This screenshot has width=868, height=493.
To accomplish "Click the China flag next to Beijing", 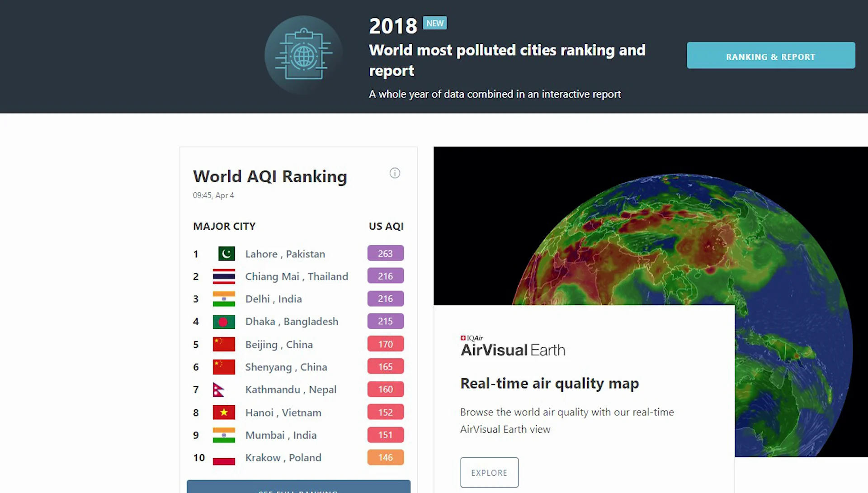I will (224, 344).
